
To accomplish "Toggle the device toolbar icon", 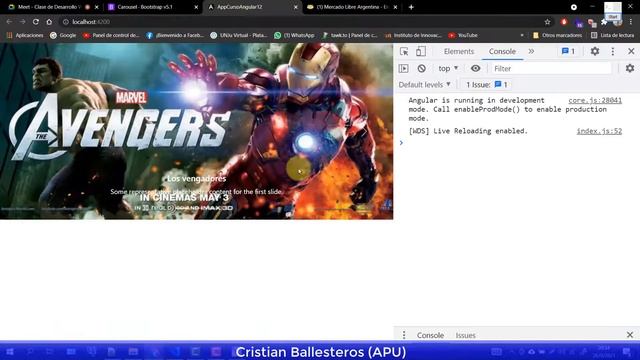I will pos(421,51).
